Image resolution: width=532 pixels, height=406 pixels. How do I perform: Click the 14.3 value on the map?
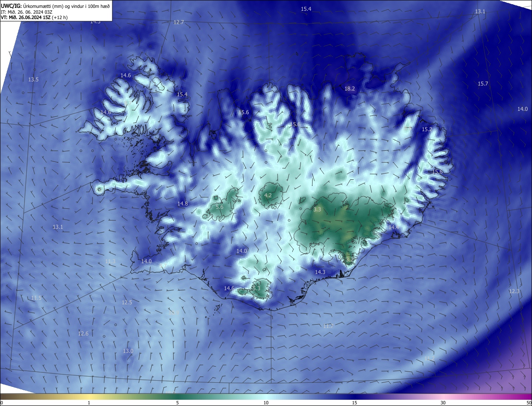click(x=320, y=272)
